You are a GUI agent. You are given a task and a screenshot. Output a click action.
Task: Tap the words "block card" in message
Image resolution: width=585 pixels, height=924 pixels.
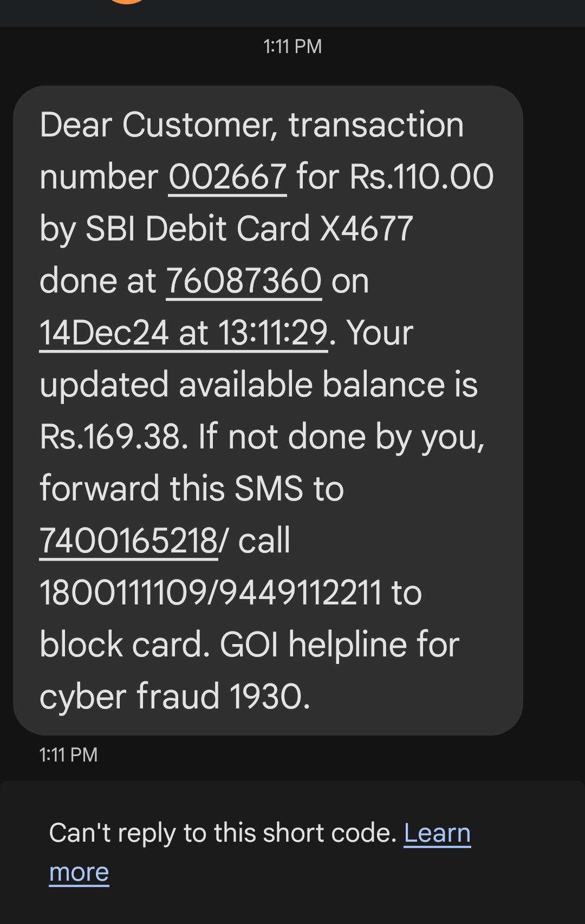123,645
